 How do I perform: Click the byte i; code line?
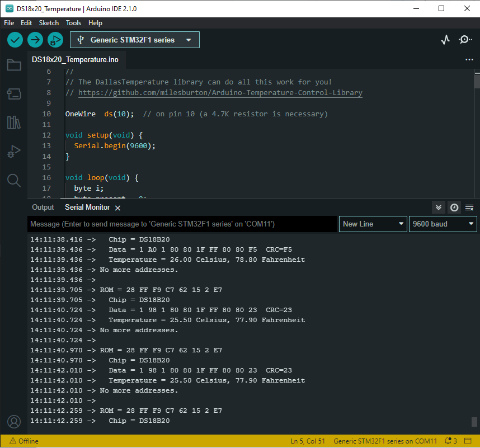click(x=89, y=188)
